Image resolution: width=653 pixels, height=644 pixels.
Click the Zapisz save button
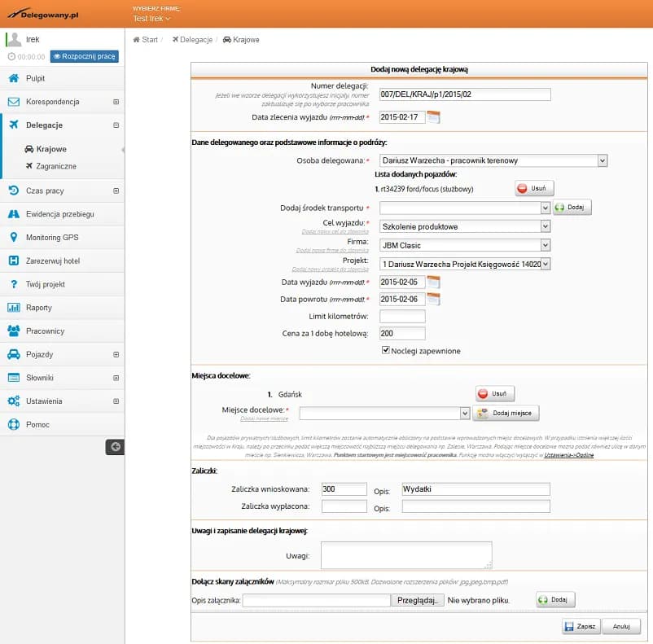click(581, 627)
